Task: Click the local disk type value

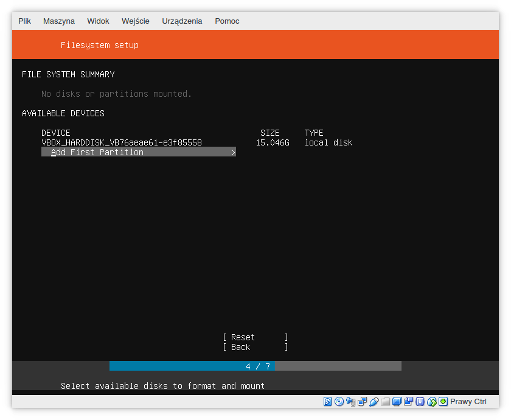Action: click(x=328, y=142)
